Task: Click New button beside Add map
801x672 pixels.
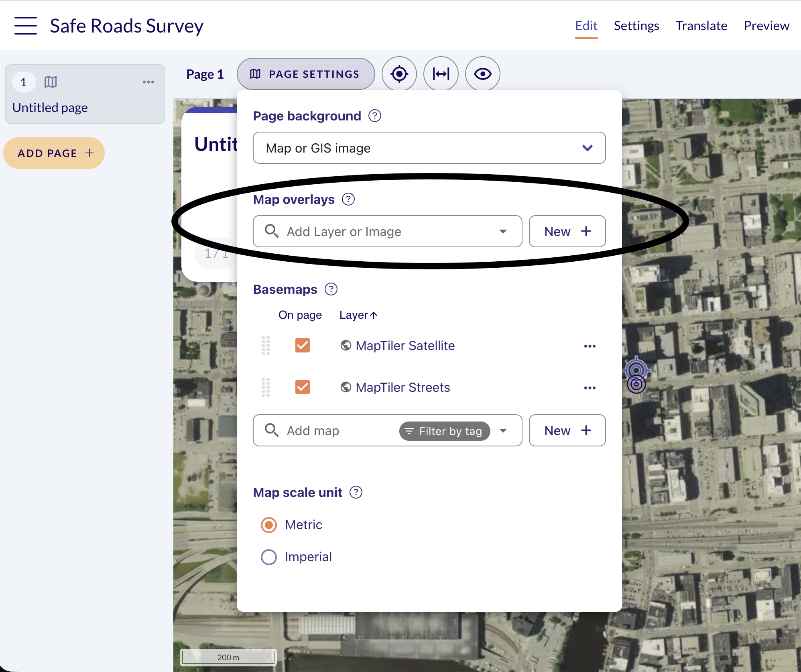Action: pos(567,430)
